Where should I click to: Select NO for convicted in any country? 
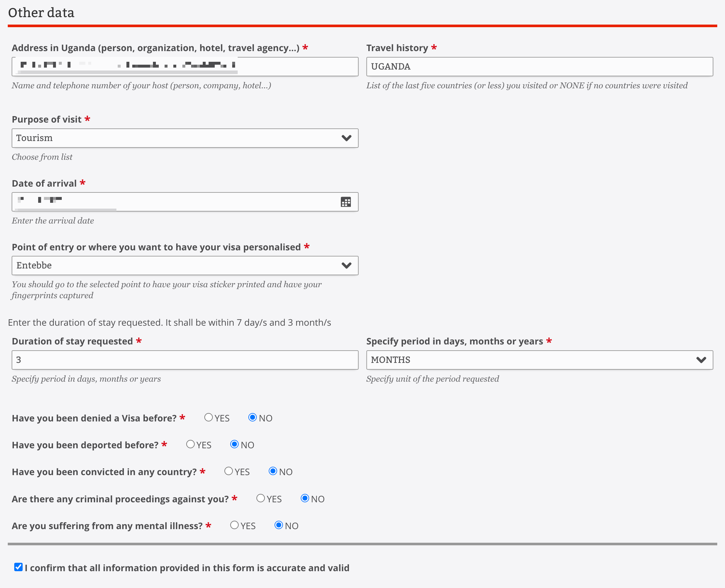click(x=273, y=471)
